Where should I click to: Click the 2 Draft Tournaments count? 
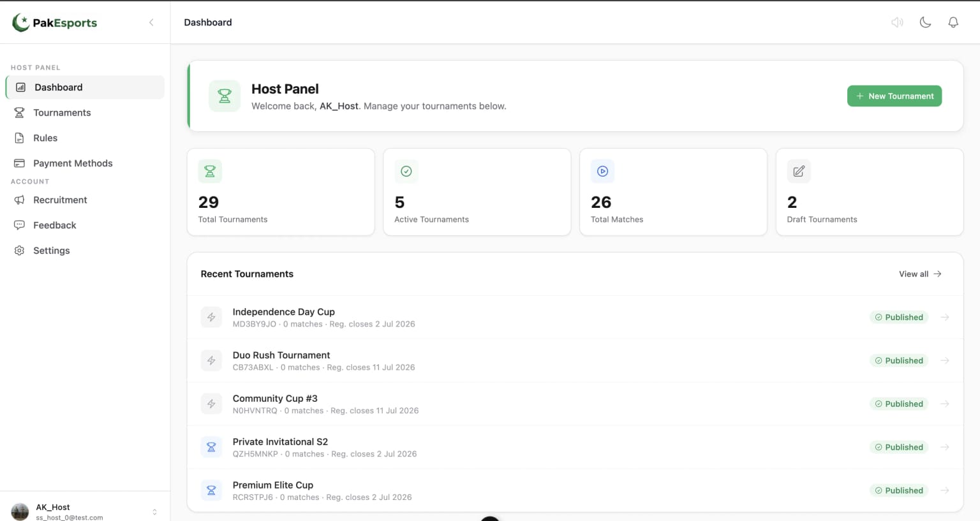pos(792,202)
